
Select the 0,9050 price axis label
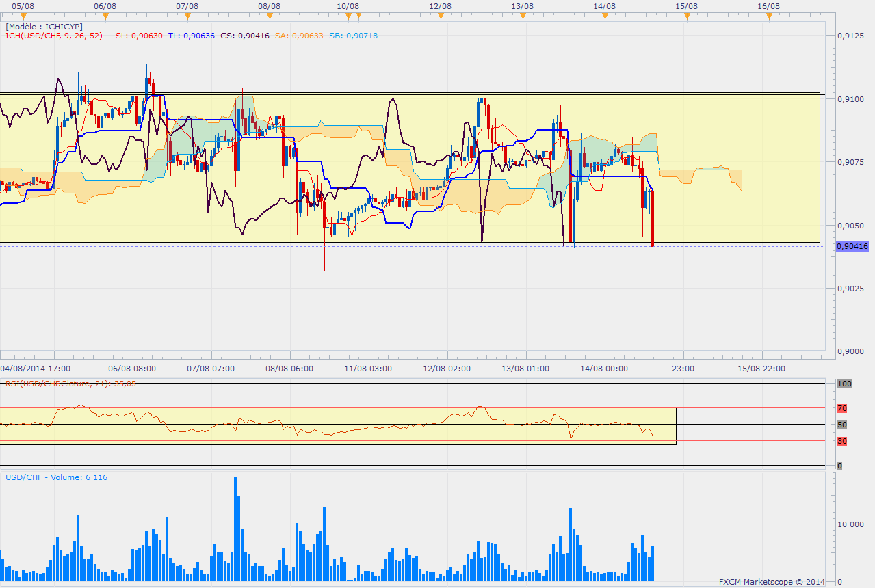pos(850,225)
